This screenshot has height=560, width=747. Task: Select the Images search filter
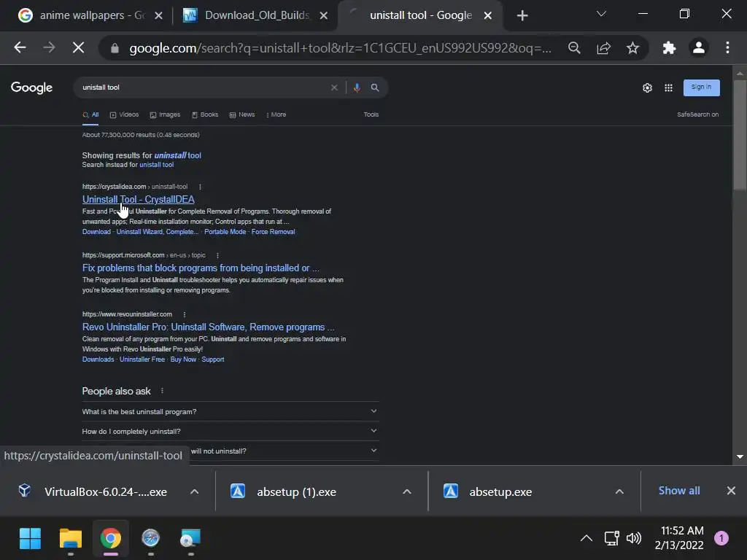click(x=165, y=114)
